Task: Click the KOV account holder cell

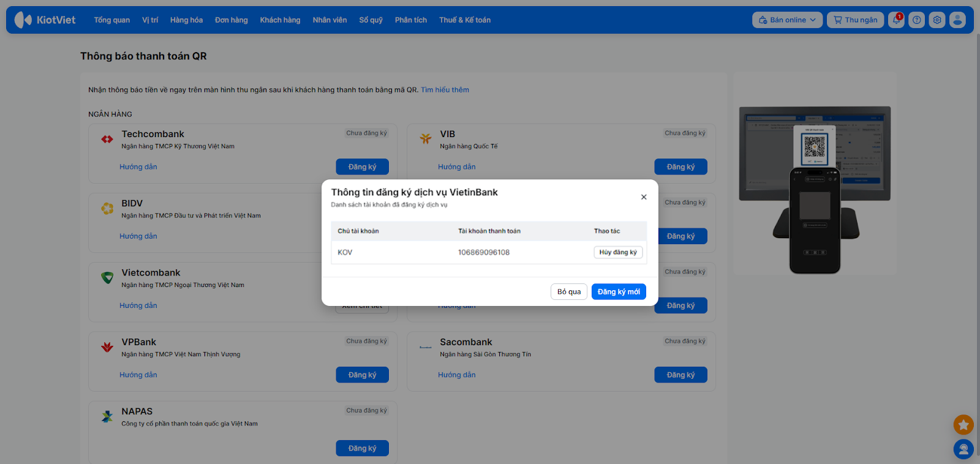Action: [345, 252]
